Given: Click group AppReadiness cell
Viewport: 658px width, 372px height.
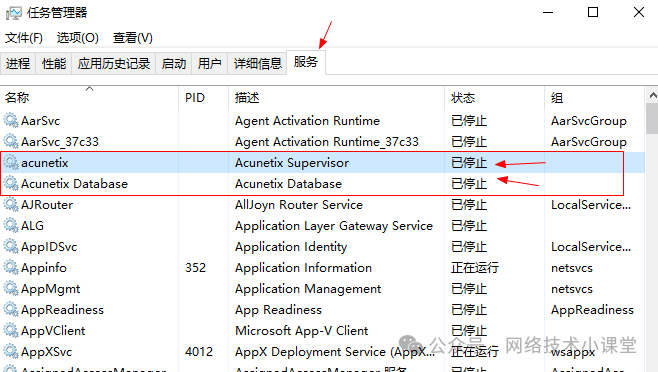Looking at the screenshot, I should pyautogui.click(x=592, y=310).
